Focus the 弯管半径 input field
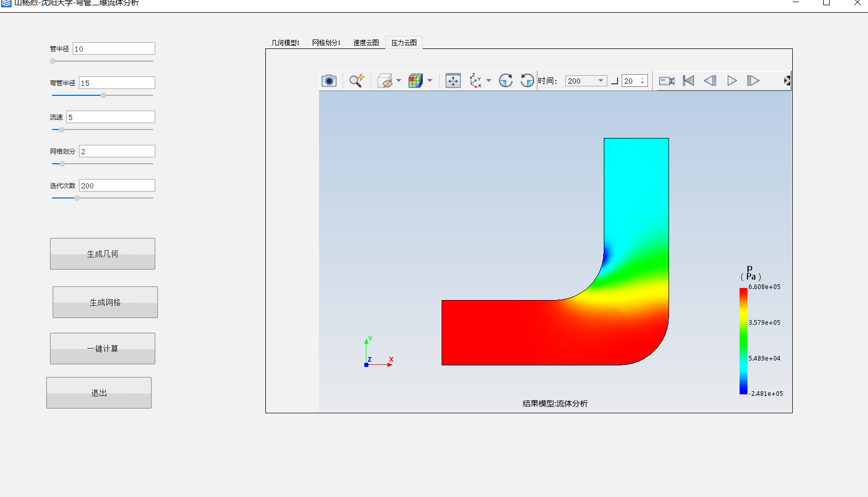 point(117,83)
